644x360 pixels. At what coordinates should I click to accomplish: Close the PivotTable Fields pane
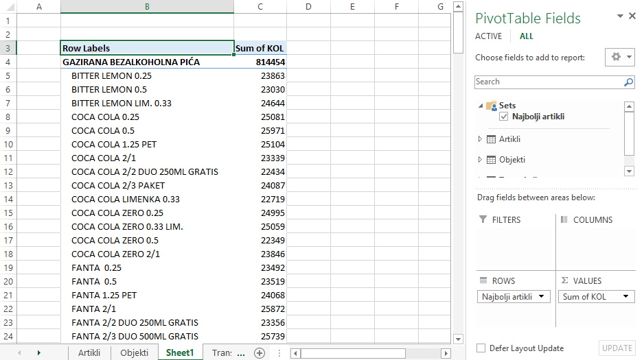pyautogui.click(x=632, y=16)
